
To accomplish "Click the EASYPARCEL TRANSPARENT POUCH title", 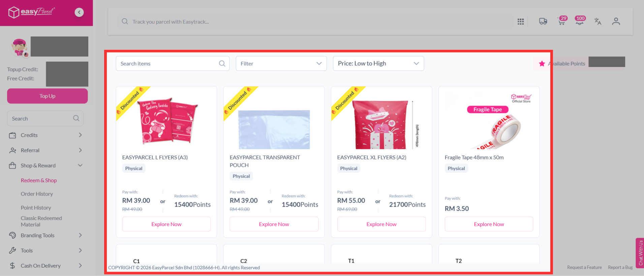I will (265, 161).
